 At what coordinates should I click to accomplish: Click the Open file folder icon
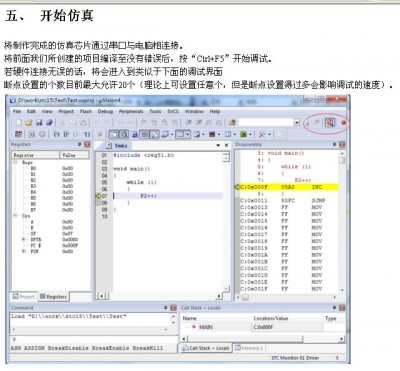[29, 123]
